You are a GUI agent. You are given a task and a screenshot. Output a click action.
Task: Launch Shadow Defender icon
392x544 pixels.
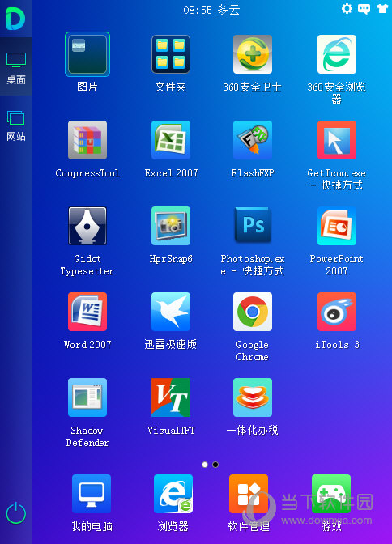coord(87,397)
